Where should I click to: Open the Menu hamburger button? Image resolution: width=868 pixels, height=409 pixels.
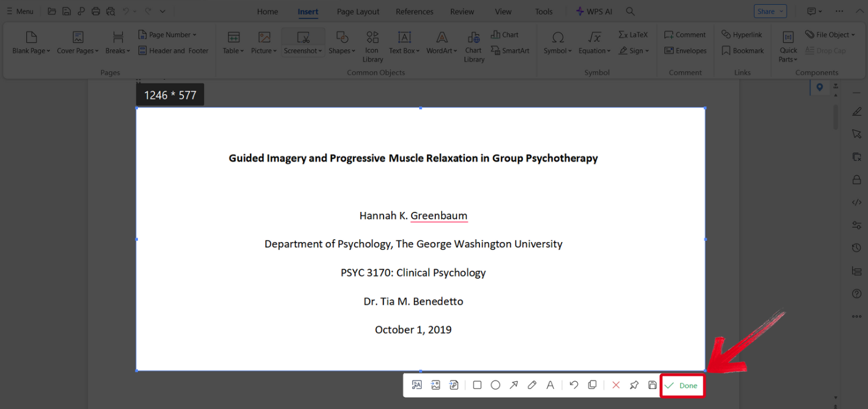20,11
